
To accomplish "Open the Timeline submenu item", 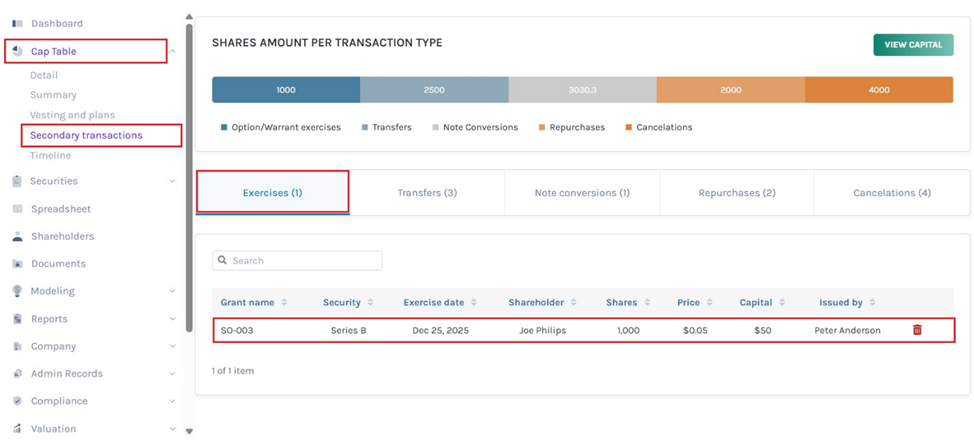I will (50, 155).
